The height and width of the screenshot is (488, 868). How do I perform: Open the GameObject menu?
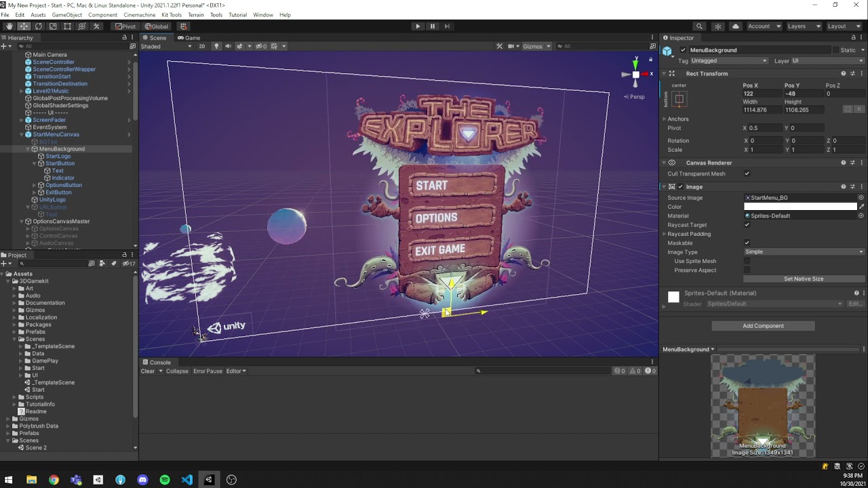click(67, 15)
